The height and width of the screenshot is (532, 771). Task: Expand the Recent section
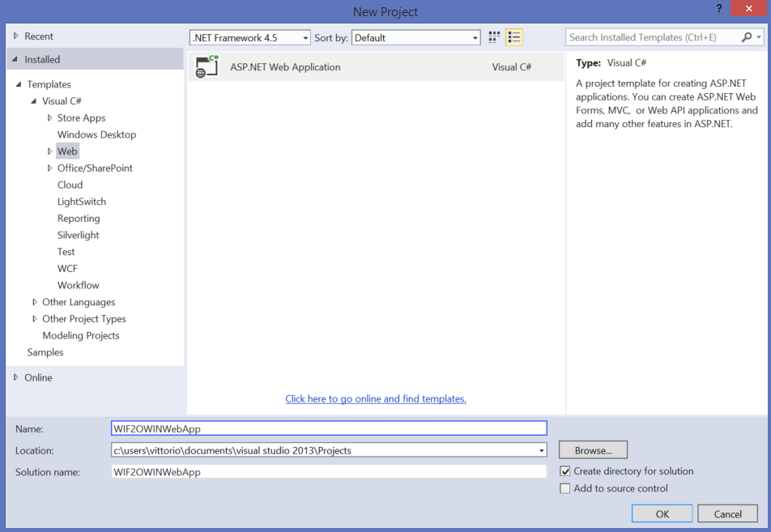click(x=15, y=36)
